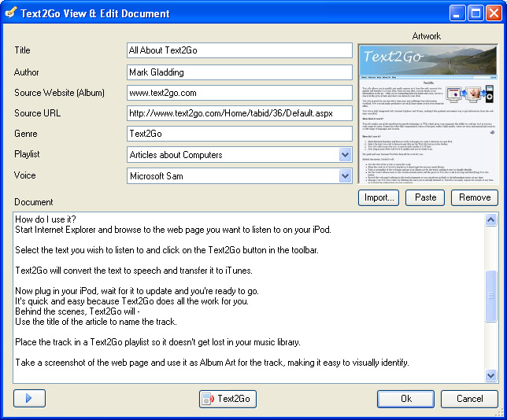Open the Playlist dropdown arrow
The height and width of the screenshot is (420, 507).
[x=346, y=155]
